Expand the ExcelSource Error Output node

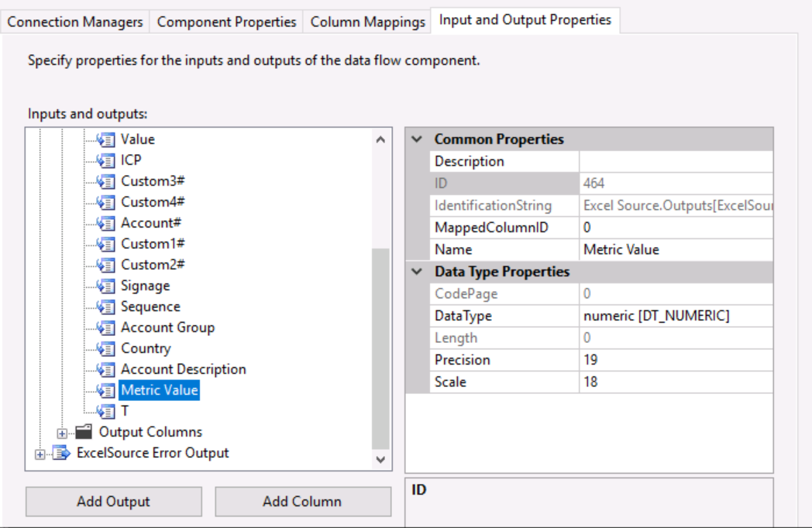click(x=40, y=454)
